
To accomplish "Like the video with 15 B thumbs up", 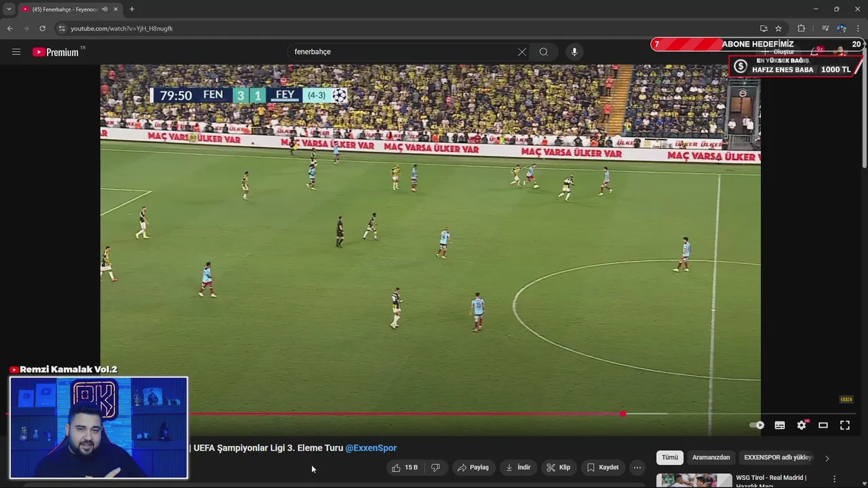I will (405, 468).
